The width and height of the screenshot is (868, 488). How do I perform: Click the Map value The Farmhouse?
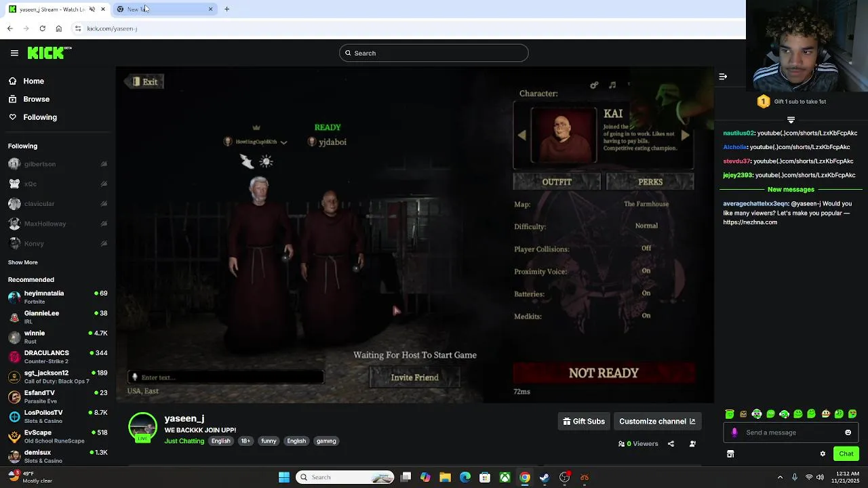pyautogui.click(x=646, y=203)
